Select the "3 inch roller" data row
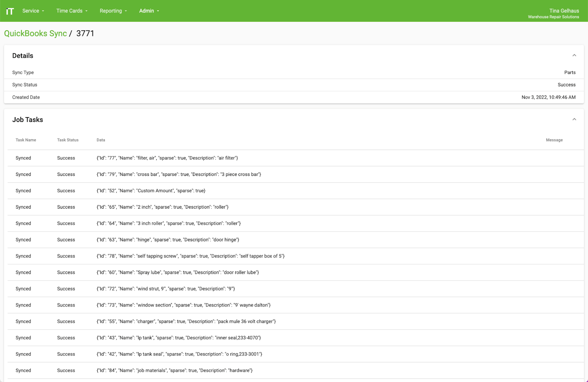Viewport: 588px width, 382px height. pyautogui.click(x=296, y=223)
